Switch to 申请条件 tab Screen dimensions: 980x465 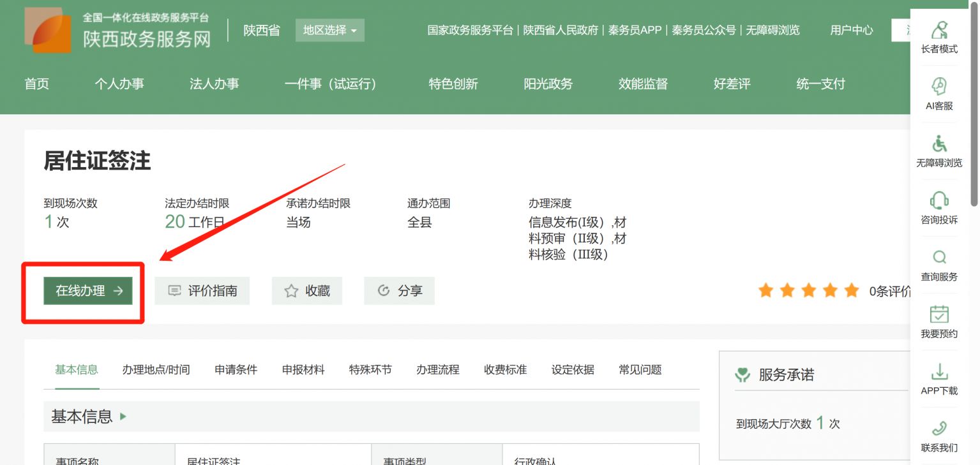(x=236, y=369)
